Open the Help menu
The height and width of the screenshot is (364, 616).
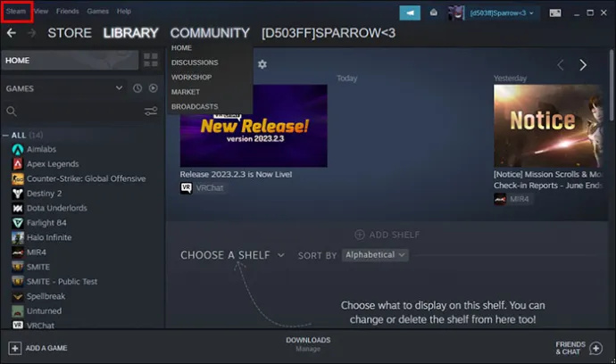tap(124, 12)
